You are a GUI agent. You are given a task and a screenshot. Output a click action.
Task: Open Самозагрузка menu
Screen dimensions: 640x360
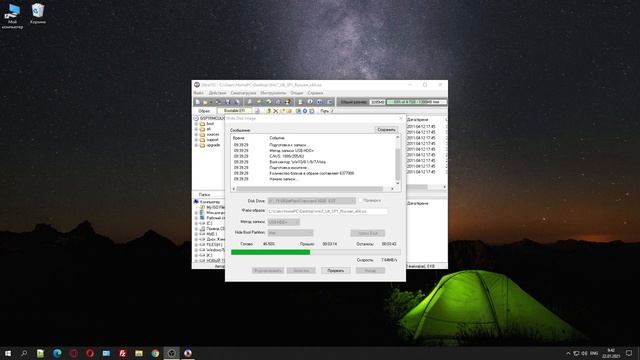pos(243,93)
